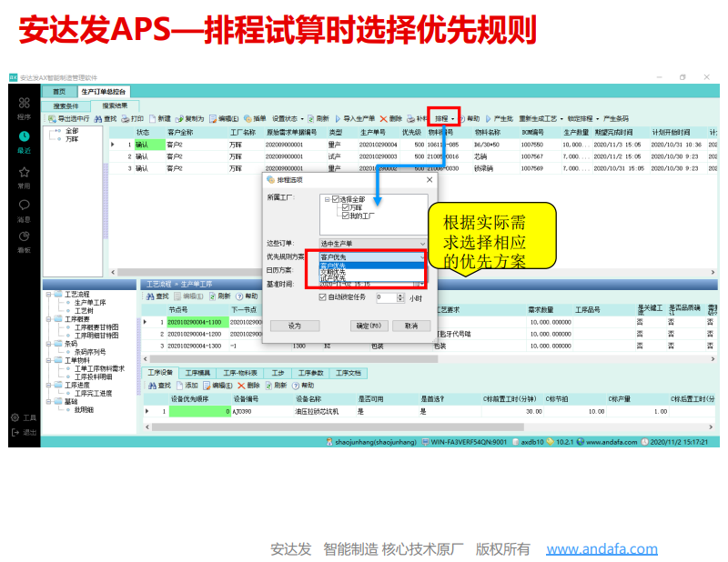Viewport: 728px width, 562px height.
Task: Select the 工序明细甘特图 tree item
Action: pyautogui.click(x=96, y=336)
